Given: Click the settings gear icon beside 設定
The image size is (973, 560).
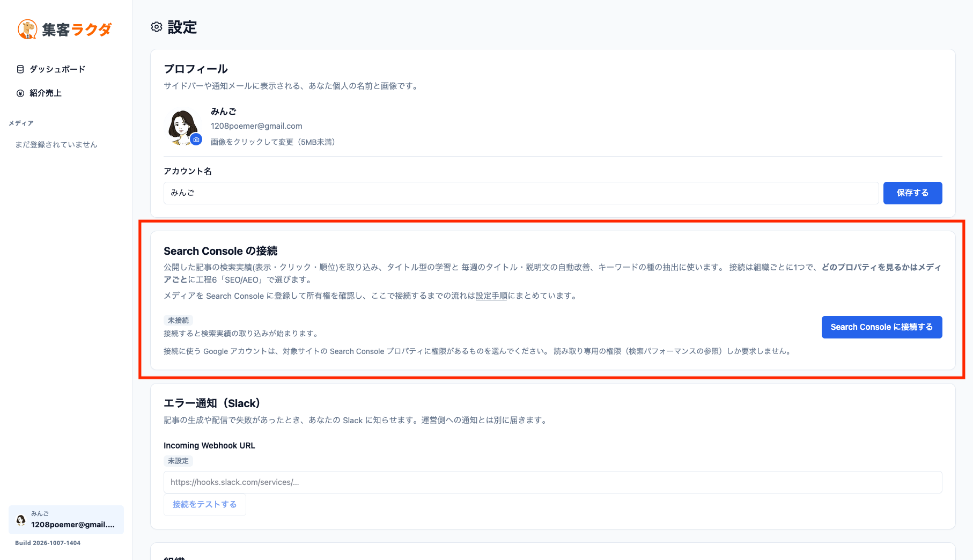Looking at the screenshot, I should click(157, 27).
